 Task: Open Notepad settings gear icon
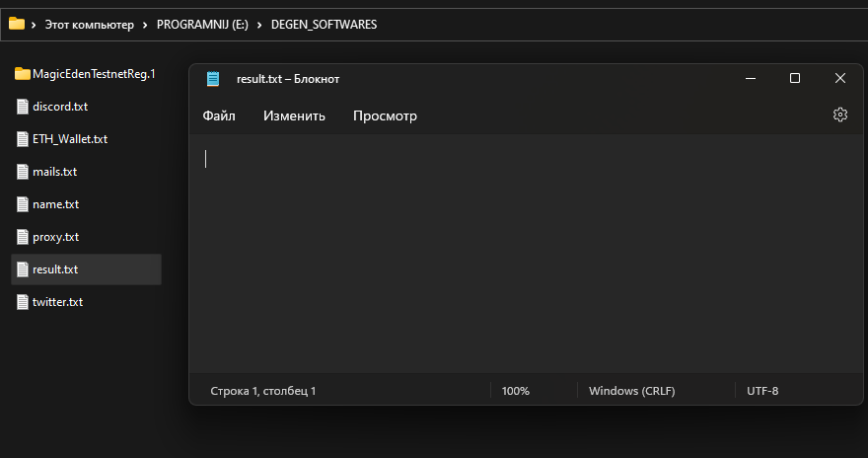click(839, 114)
